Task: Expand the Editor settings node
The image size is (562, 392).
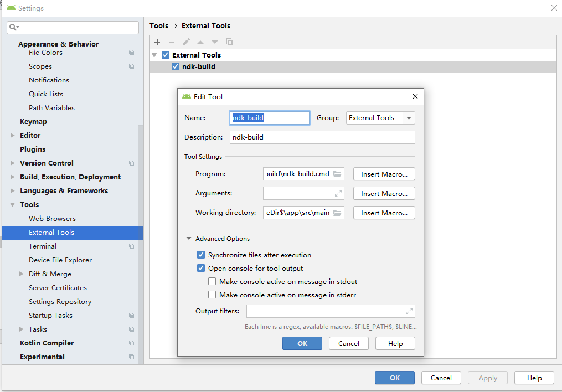Action: pyautogui.click(x=13, y=136)
